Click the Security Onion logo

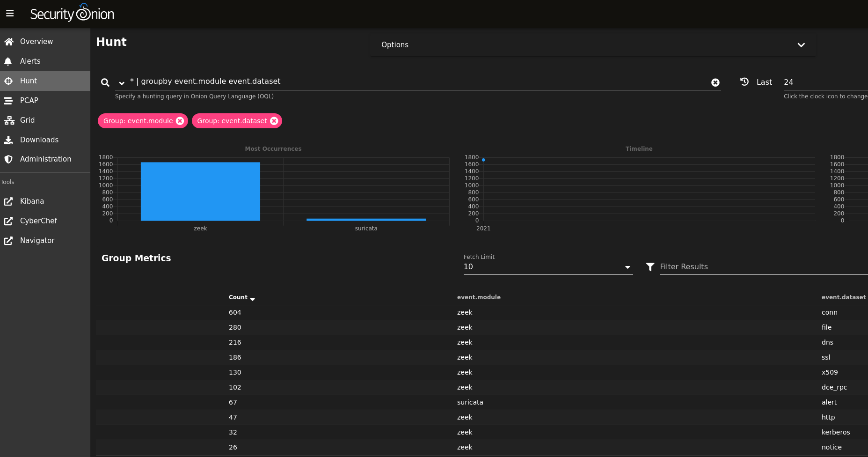point(72,13)
